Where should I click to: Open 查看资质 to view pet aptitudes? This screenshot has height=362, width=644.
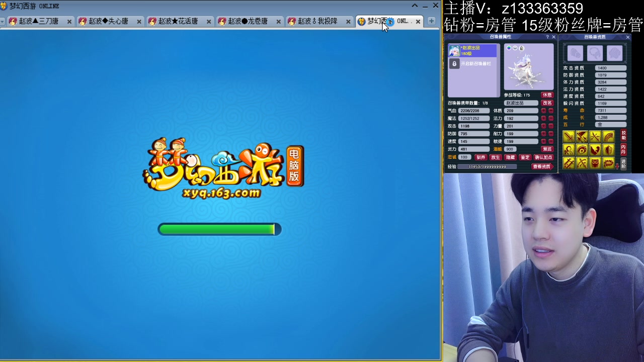pos(541,166)
